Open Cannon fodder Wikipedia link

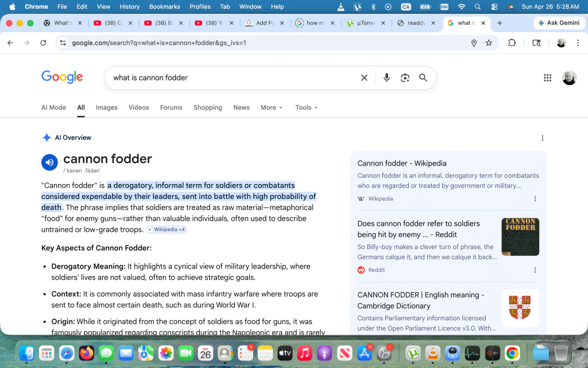coord(401,163)
